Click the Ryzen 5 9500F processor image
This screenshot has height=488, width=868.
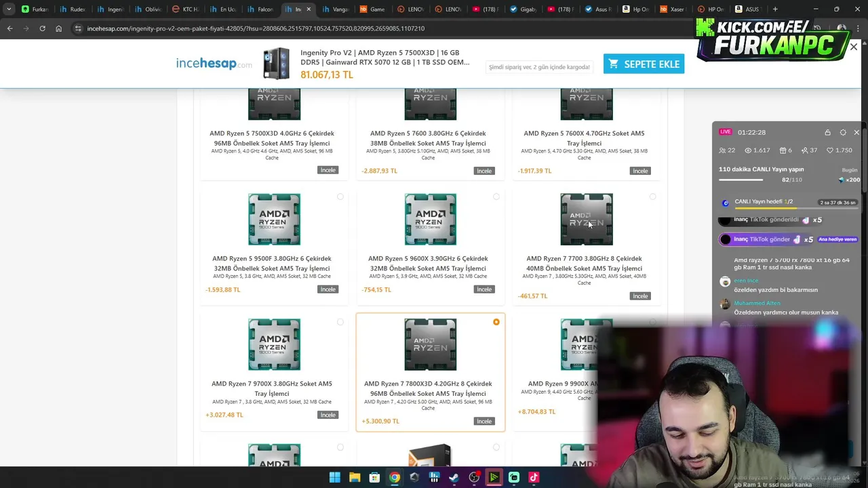pyautogui.click(x=274, y=219)
